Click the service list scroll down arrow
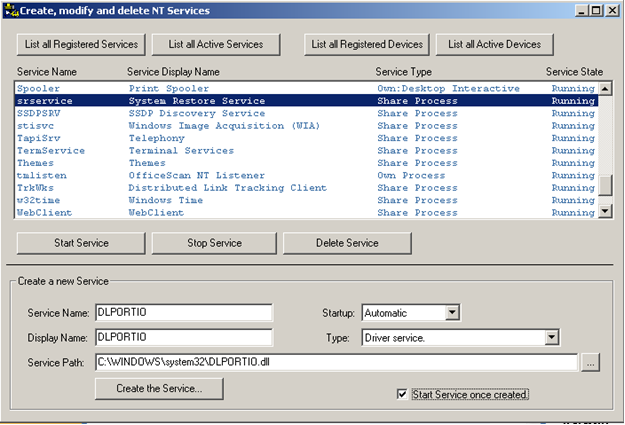 (606, 211)
